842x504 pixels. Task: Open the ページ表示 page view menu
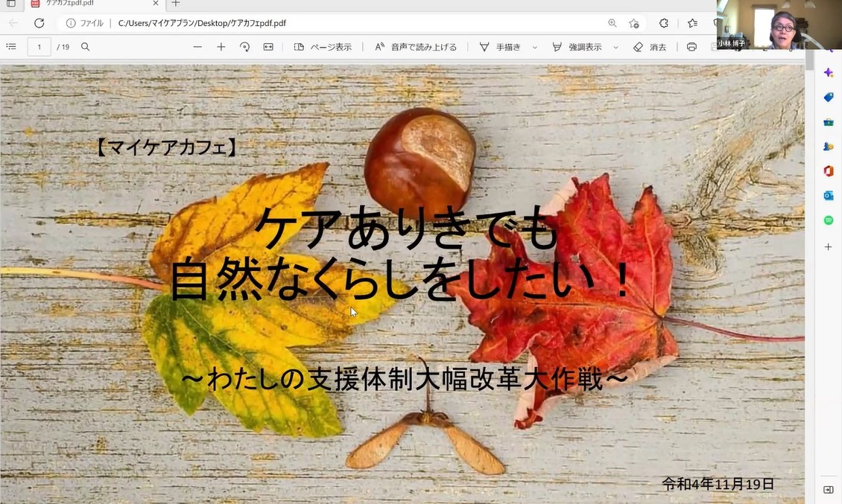click(x=323, y=47)
